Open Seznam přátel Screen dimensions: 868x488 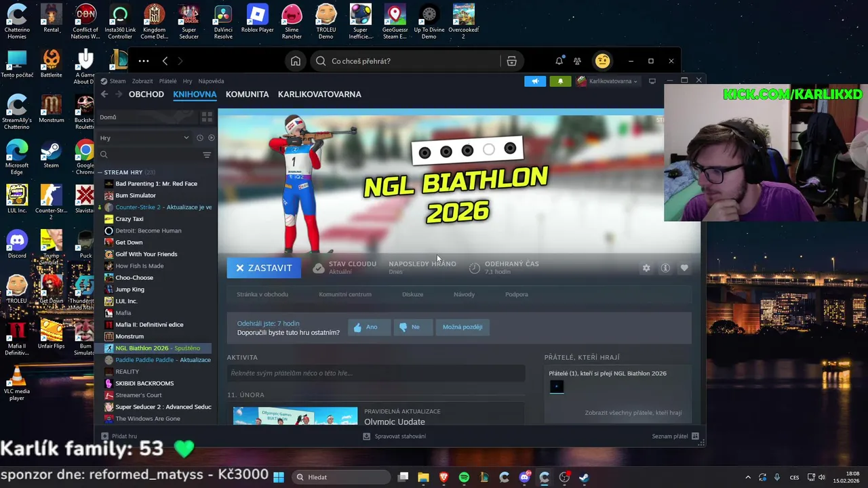click(675, 436)
